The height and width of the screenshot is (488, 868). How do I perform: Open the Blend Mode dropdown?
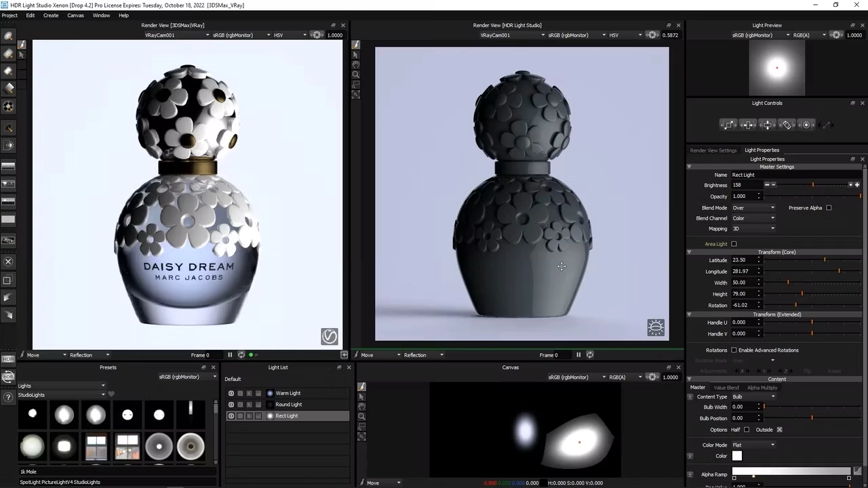point(753,208)
